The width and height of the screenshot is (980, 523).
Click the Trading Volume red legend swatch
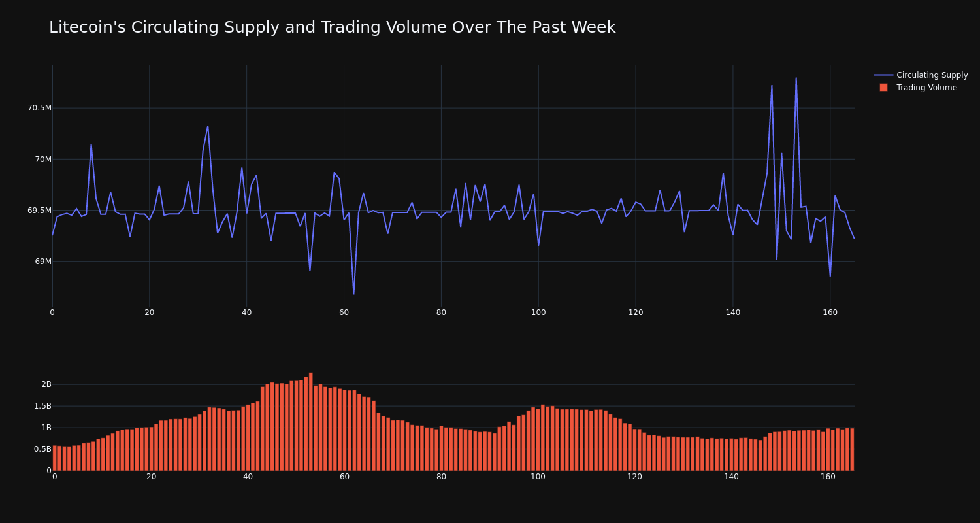(x=883, y=88)
